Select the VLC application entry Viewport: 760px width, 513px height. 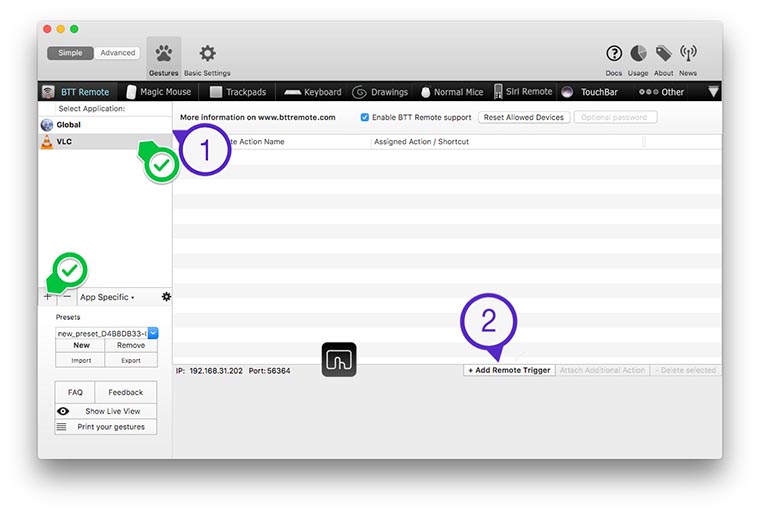(x=105, y=142)
